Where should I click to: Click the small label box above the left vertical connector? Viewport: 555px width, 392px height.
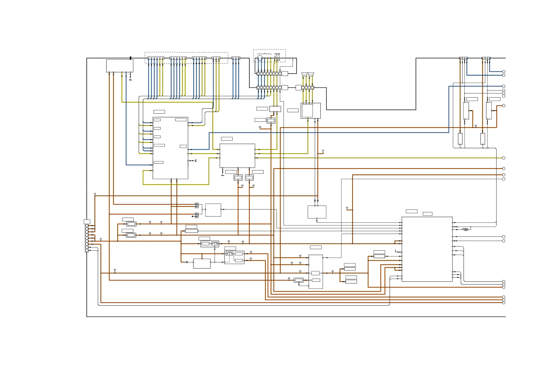tap(87, 221)
